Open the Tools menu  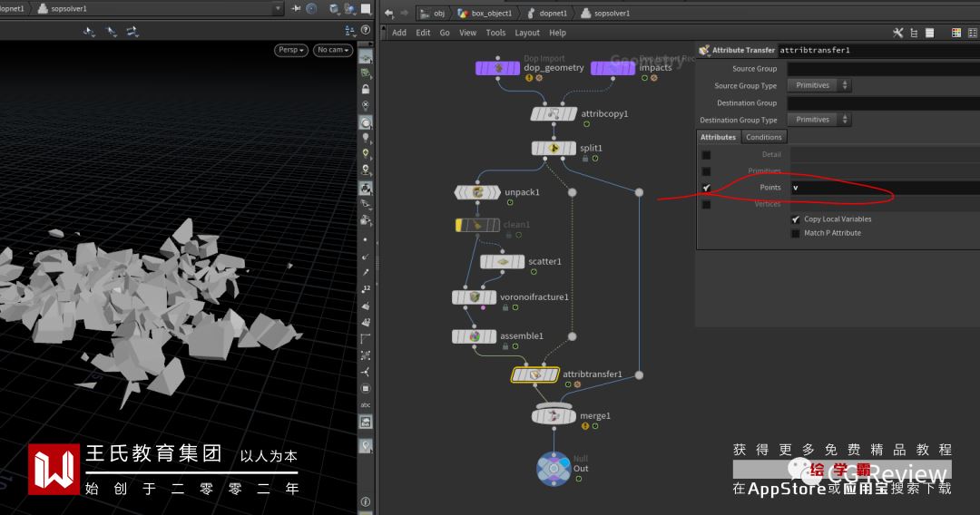495,33
